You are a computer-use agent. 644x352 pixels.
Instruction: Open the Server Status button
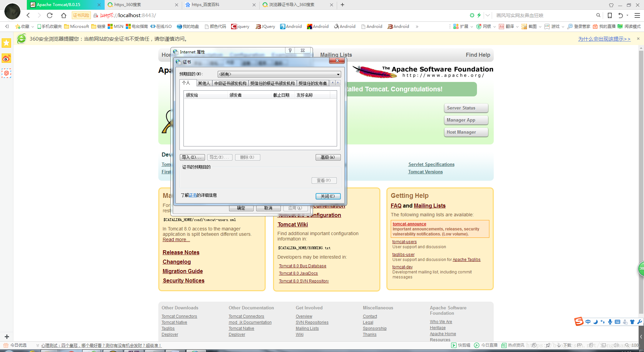click(466, 108)
